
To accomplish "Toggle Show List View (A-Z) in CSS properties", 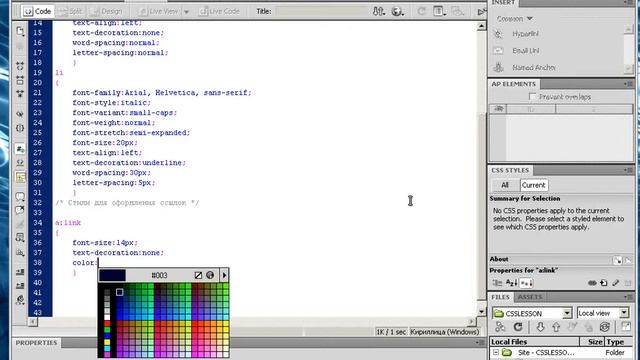I will [x=511, y=283].
